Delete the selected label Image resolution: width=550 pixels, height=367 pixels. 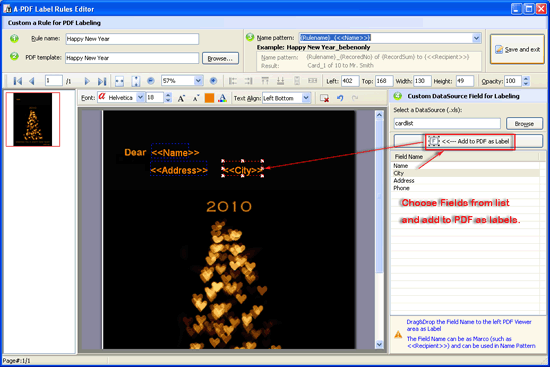(x=324, y=98)
